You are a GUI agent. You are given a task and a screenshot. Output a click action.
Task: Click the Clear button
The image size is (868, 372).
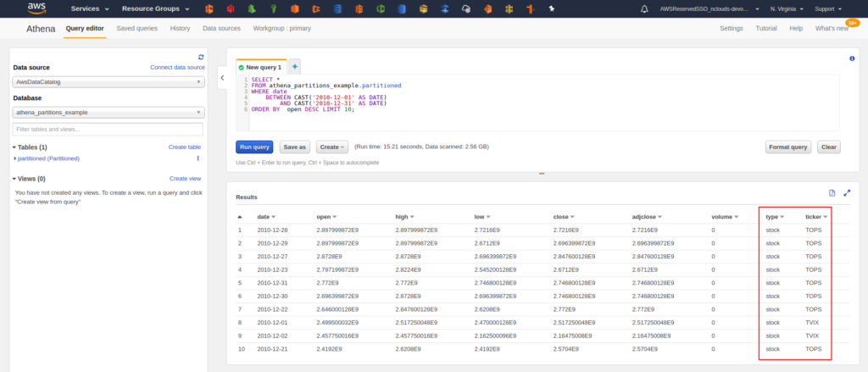[829, 147]
